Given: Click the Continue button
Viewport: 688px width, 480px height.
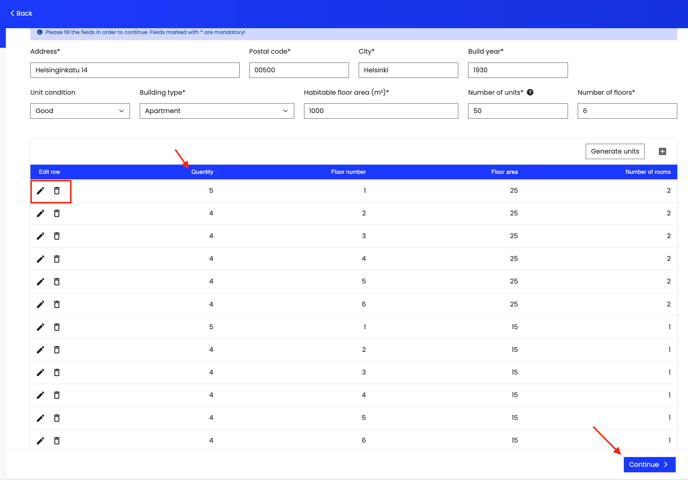Looking at the screenshot, I should [x=649, y=465].
